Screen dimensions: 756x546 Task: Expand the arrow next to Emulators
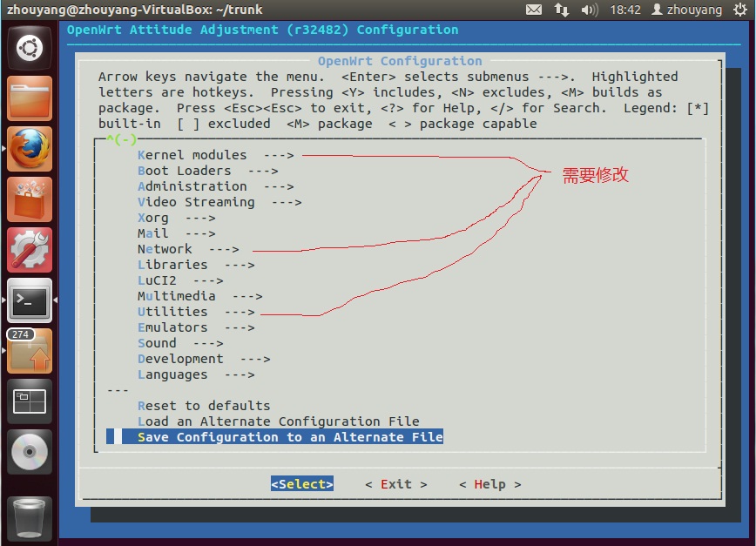tap(240, 327)
